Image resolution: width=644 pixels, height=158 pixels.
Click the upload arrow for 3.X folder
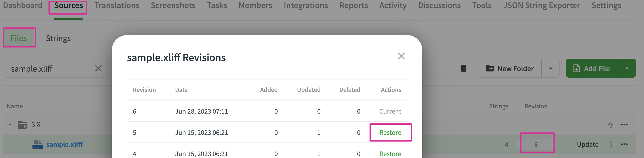tap(610, 125)
